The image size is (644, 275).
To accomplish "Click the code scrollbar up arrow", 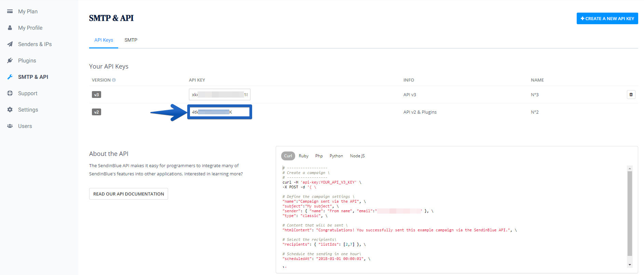I will pyautogui.click(x=630, y=168).
